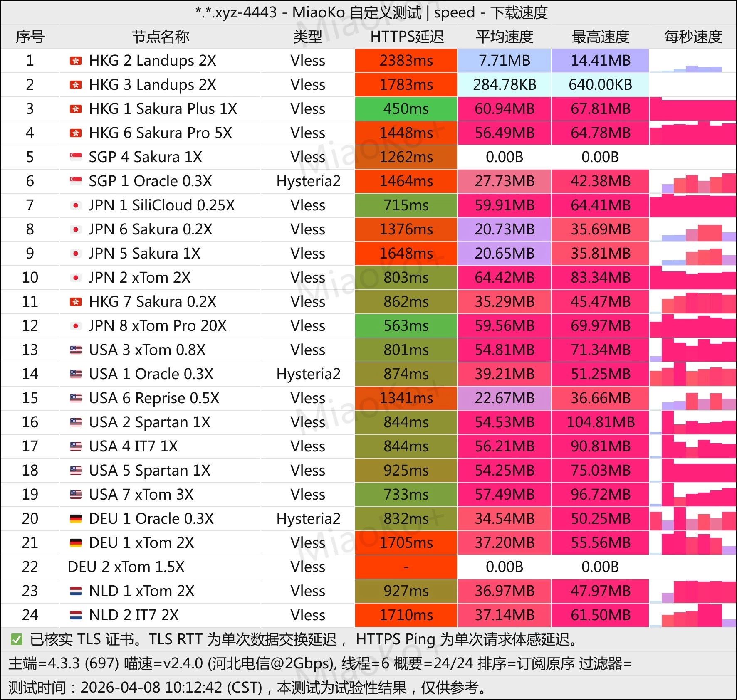Click the node name HKG 1 Sakura Plus 1X
Image resolution: width=737 pixels, height=700 pixels.
[162, 109]
